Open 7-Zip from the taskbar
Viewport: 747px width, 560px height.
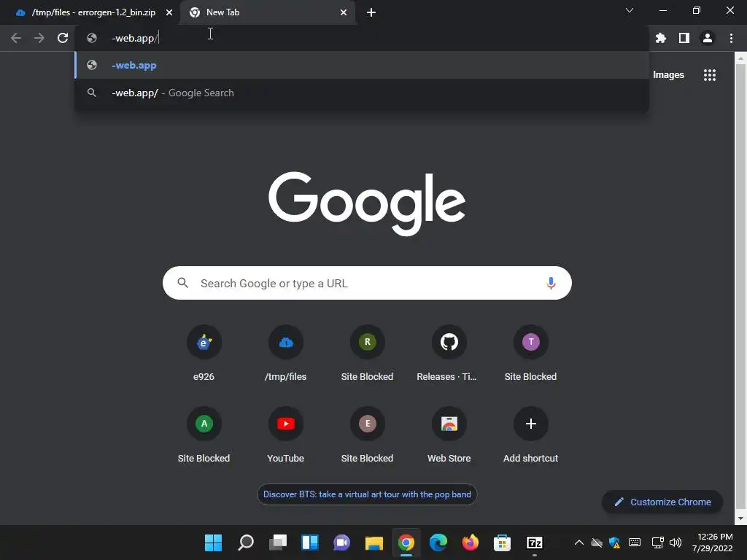point(535,542)
